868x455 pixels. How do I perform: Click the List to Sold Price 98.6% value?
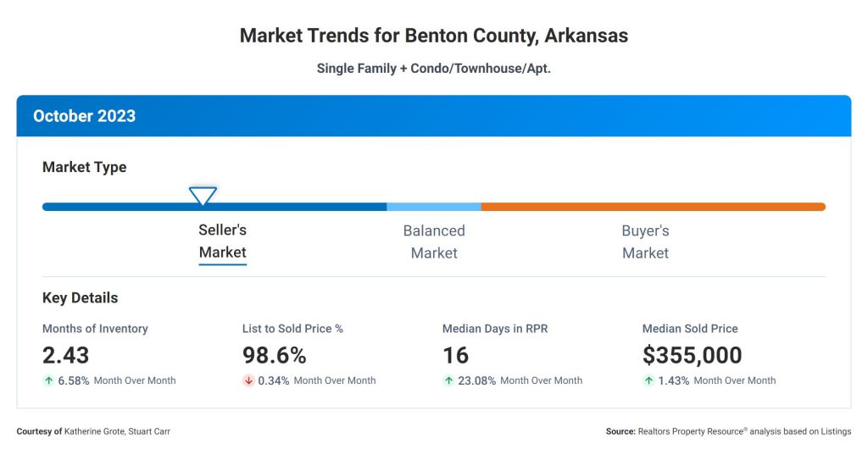pos(274,355)
